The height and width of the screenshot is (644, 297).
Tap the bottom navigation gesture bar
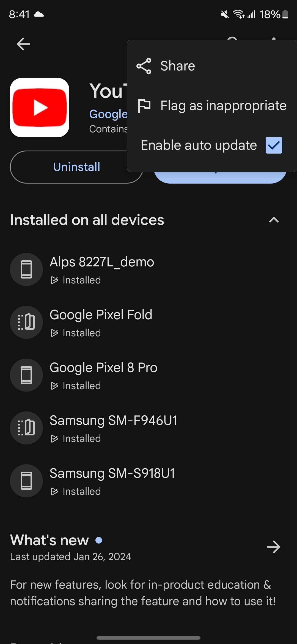pos(148,638)
